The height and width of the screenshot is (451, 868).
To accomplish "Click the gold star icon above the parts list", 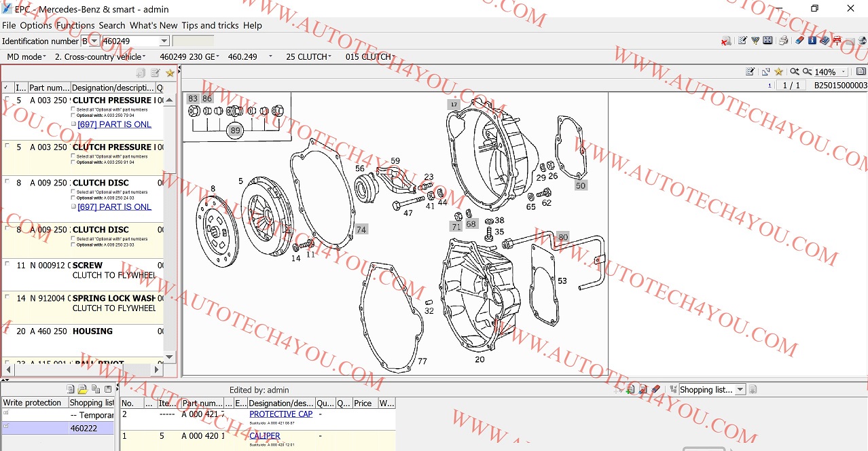I will [170, 73].
